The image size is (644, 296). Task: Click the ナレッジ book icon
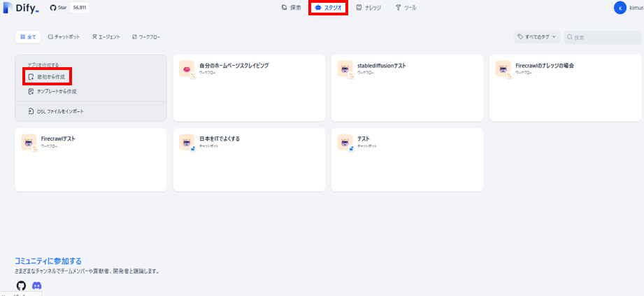pyautogui.click(x=359, y=8)
